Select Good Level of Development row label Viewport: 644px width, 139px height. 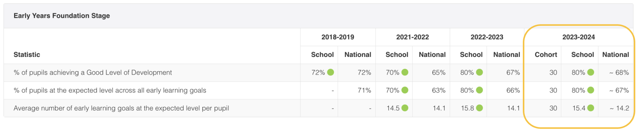click(x=93, y=72)
